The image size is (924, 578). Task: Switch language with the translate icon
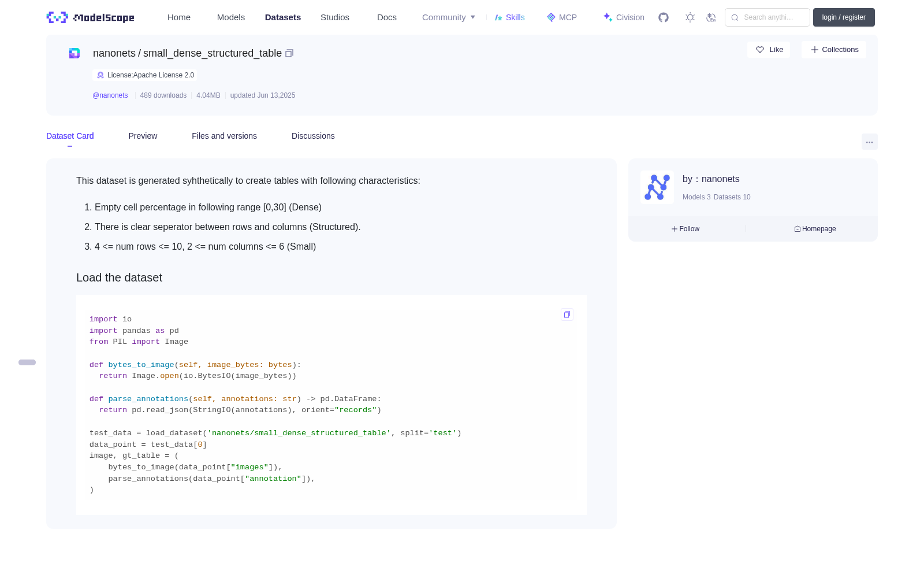[x=711, y=17]
